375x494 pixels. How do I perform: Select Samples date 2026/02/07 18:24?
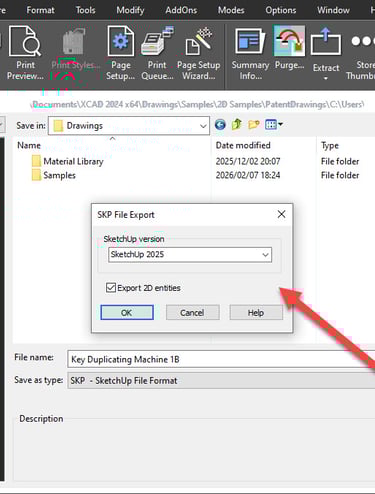(248, 175)
